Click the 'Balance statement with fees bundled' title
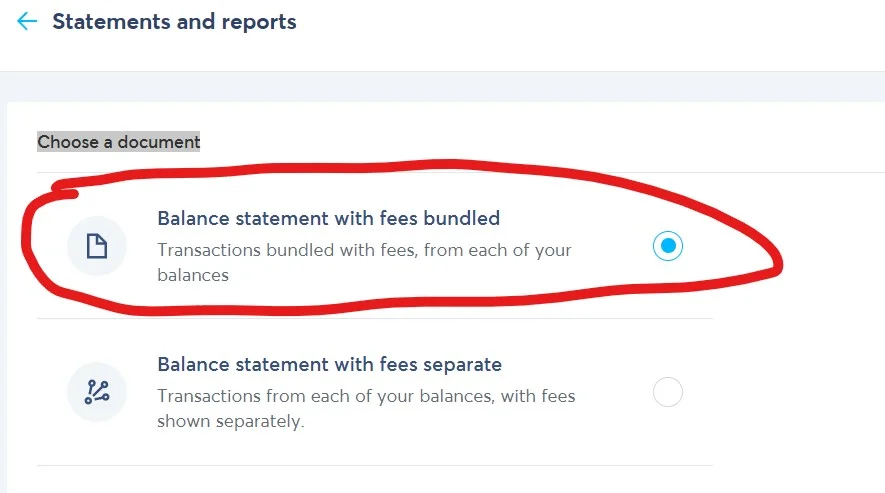 [x=328, y=218]
